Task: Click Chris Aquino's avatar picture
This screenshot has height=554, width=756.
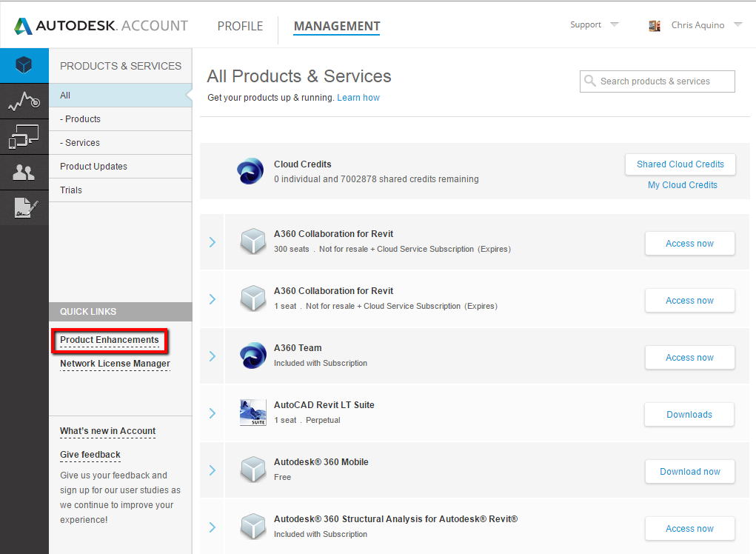Action: pyautogui.click(x=655, y=26)
